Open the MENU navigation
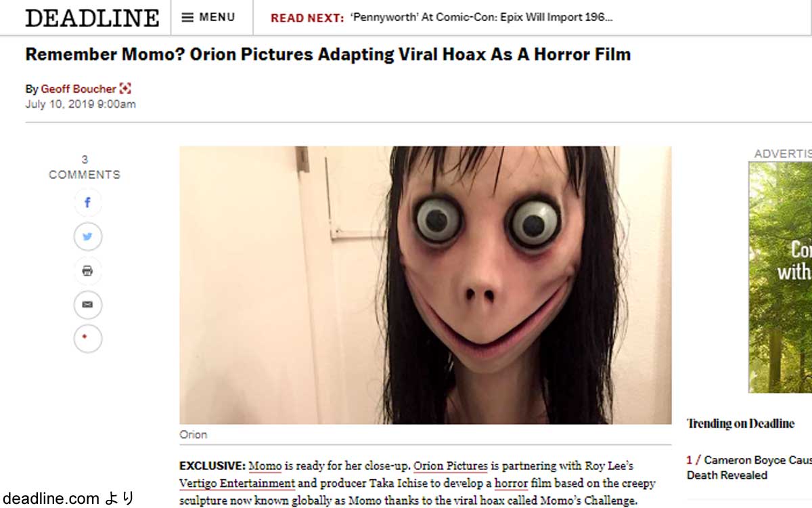Screen dimensions: 812x508 coord(209,18)
